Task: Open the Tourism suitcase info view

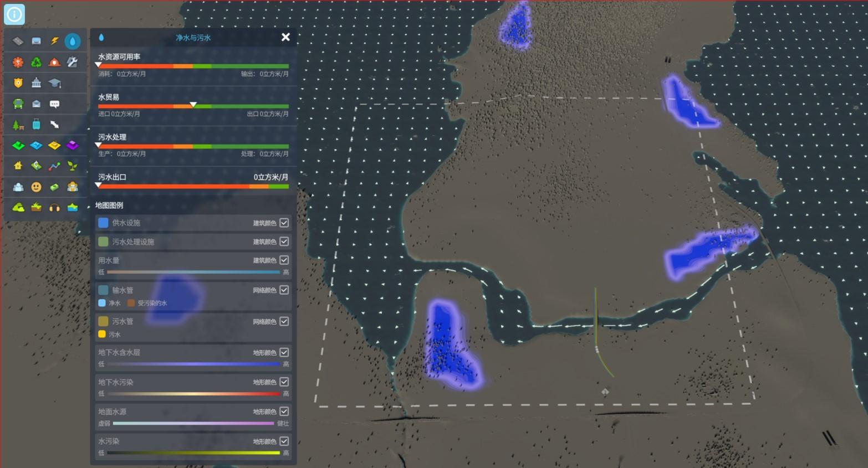Action: (x=36, y=125)
